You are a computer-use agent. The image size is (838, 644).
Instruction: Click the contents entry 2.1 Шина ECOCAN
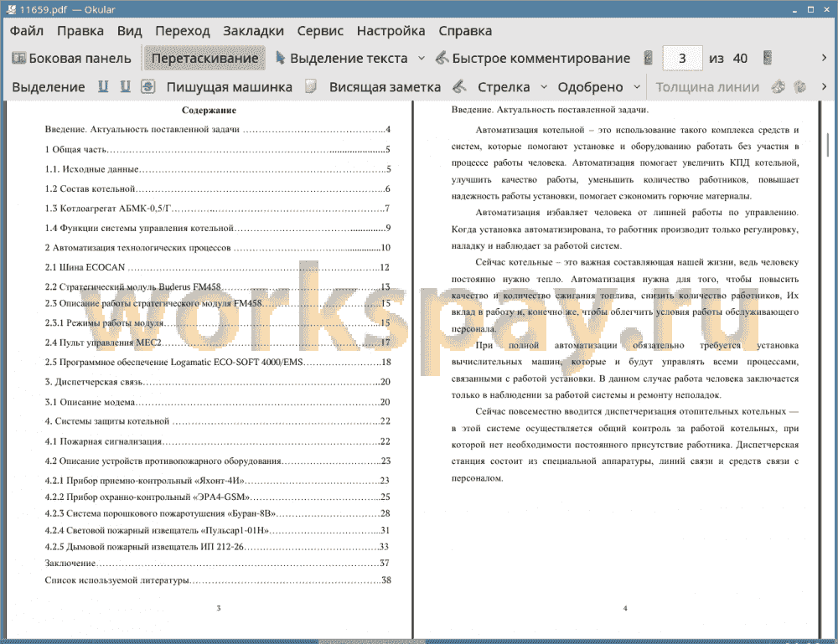click(x=218, y=267)
